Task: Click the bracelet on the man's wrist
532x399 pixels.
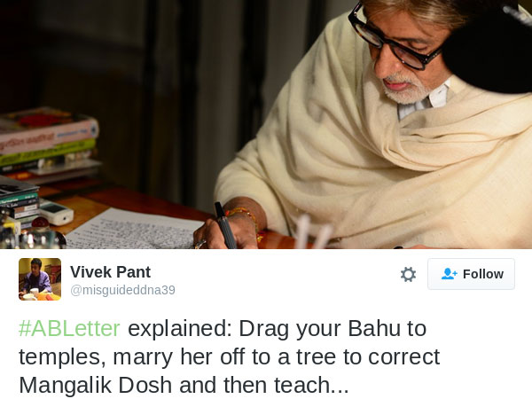Action: 245,217
